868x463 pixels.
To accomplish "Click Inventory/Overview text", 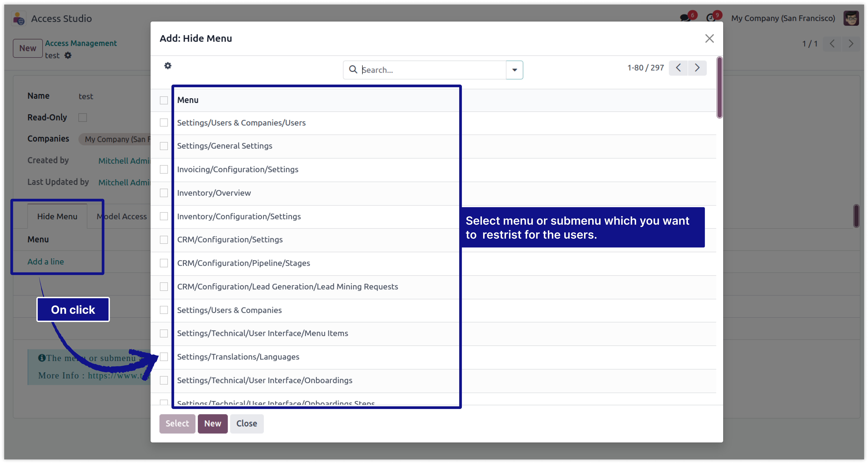I will [x=214, y=193].
